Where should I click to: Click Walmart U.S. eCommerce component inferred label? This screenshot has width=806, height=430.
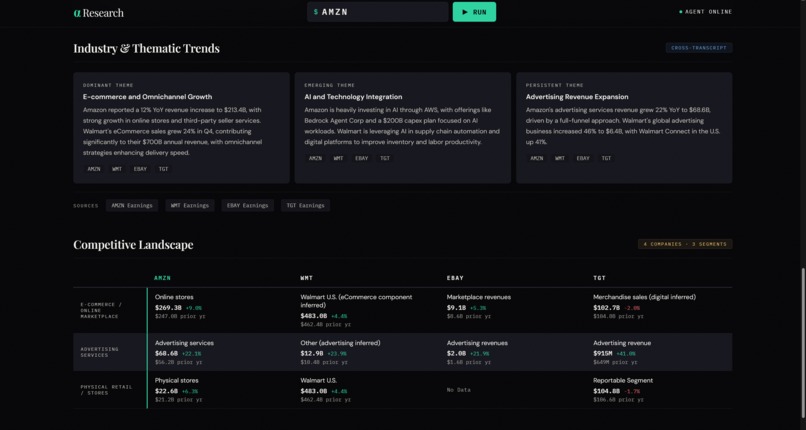pyautogui.click(x=356, y=301)
